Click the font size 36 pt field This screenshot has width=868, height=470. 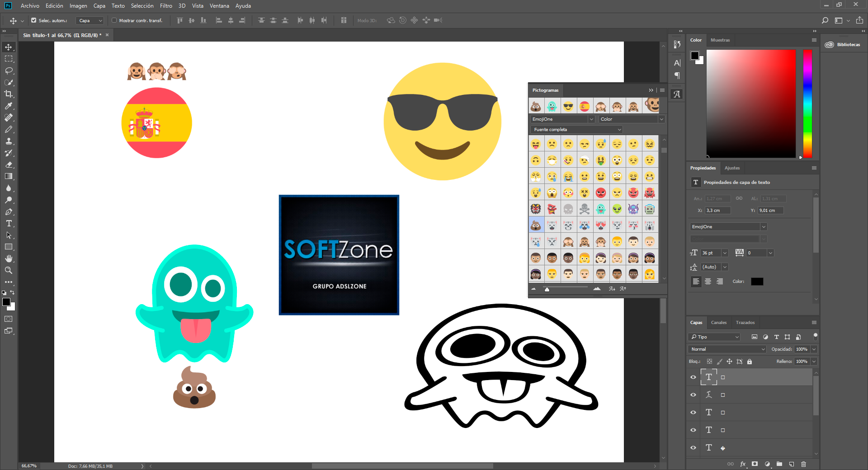pos(711,253)
